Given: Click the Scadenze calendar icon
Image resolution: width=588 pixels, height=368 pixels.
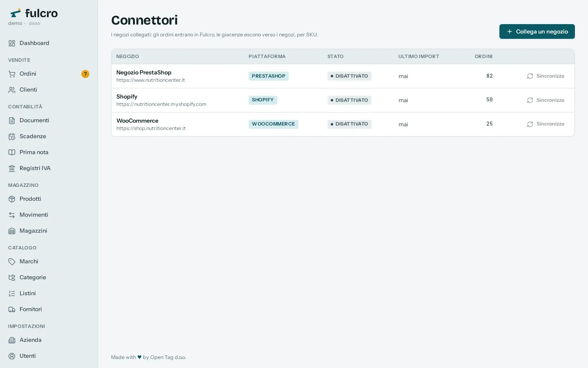Looking at the screenshot, I should click(12, 137).
